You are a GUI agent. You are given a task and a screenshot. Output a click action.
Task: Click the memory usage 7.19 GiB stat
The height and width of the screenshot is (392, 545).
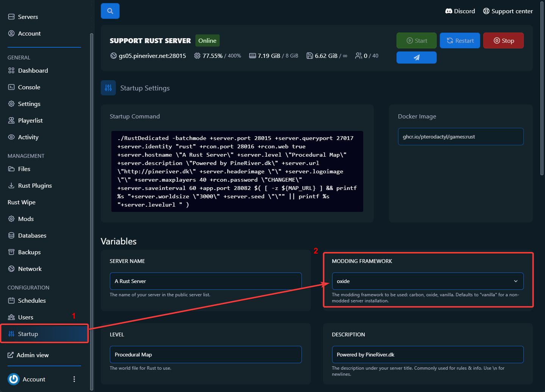click(x=273, y=56)
